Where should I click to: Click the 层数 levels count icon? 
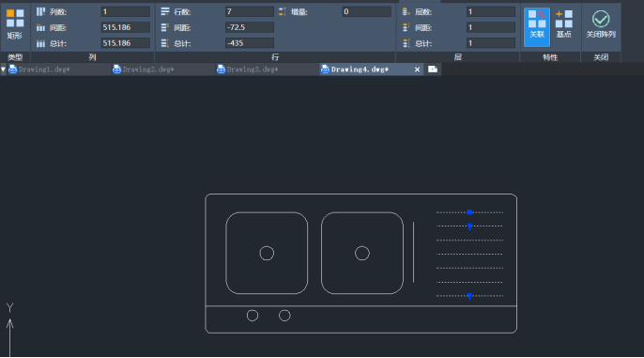coord(406,12)
